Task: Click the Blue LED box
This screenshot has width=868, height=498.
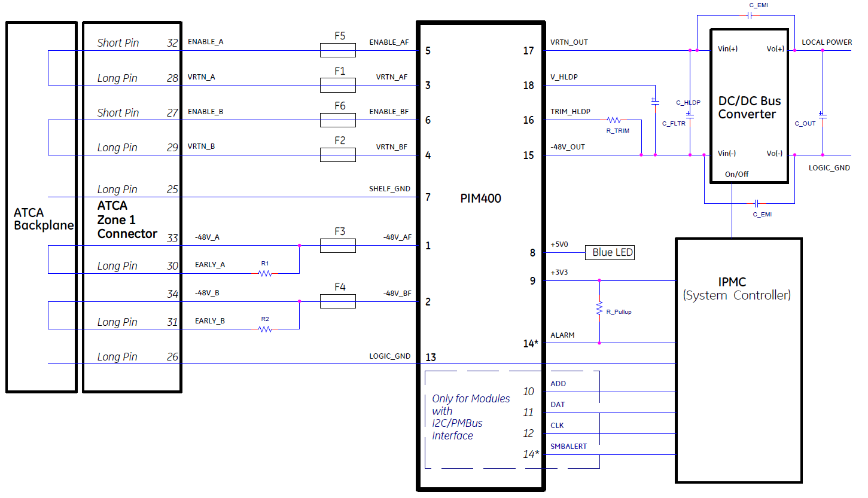Action: [x=609, y=252]
